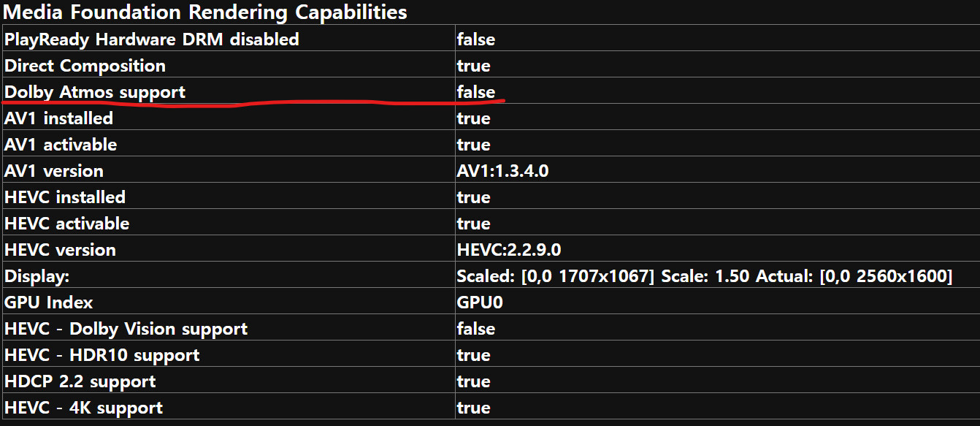
Task: Click the 'HDCP 2.2 support' label
Action: [x=80, y=381]
